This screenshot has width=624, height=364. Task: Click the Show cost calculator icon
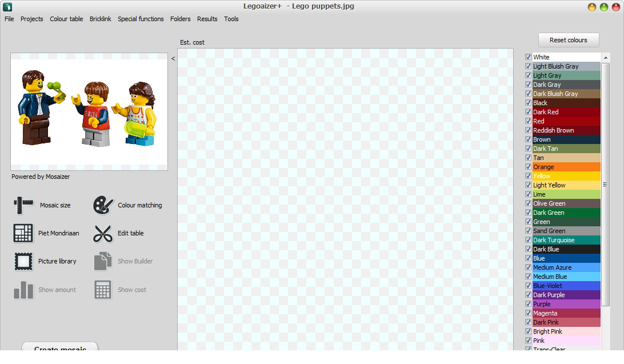pos(103,290)
